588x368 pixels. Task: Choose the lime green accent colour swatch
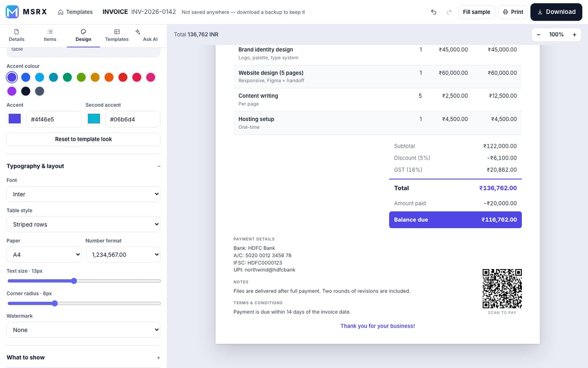click(81, 77)
